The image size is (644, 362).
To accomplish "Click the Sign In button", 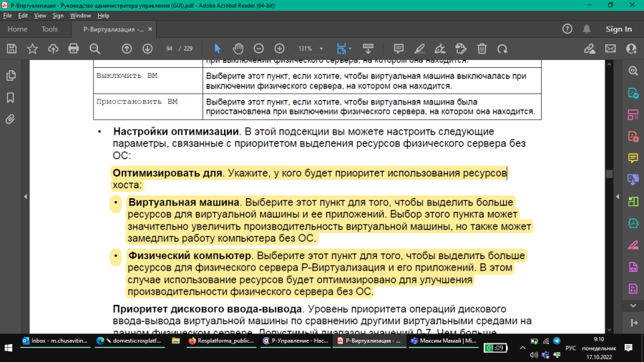I will pyautogui.click(x=618, y=29).
